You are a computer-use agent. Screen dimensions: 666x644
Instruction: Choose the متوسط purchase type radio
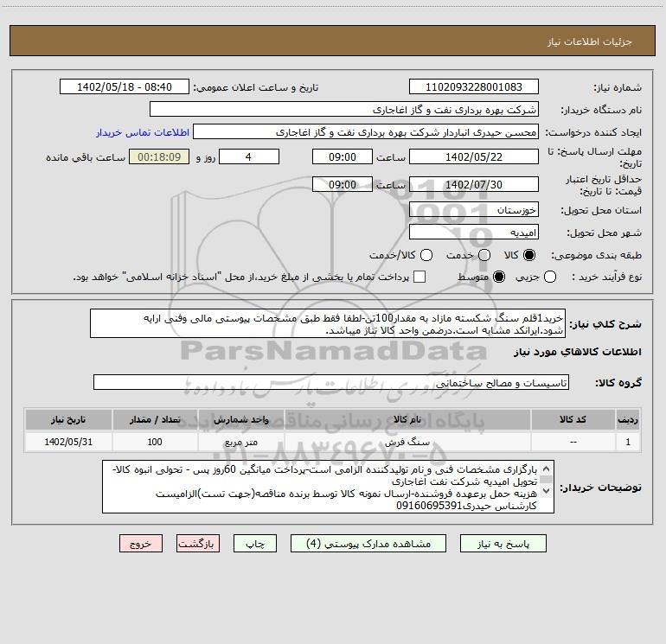click(x=499, y=277)
